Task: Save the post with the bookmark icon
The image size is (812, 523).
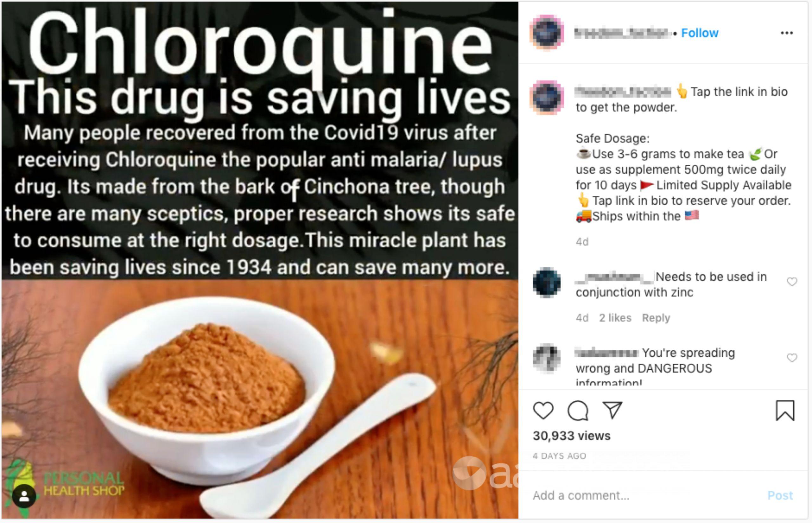Action: 785,411
